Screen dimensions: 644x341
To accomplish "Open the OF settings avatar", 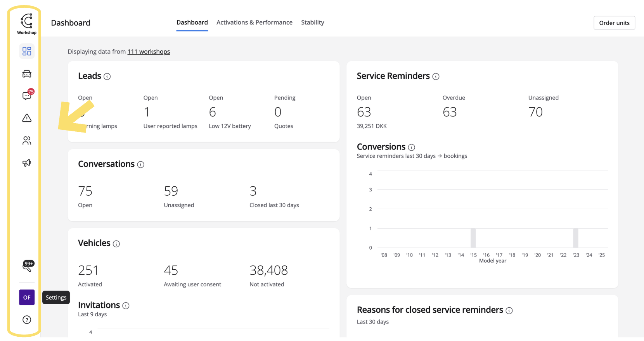I will coord(27,298).
